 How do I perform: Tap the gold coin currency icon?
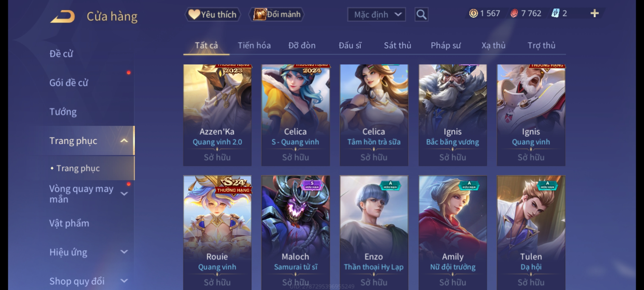click(473, 13)
